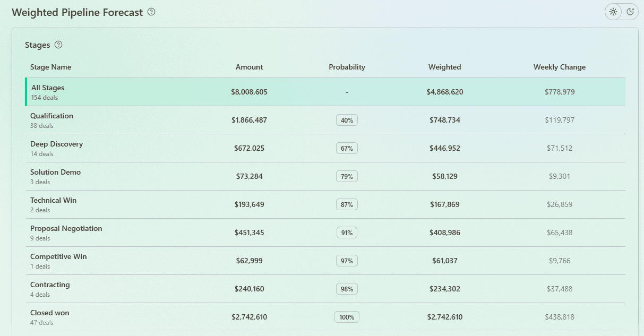The height and width of the screenshot is (336, 644).
Task: Open the Proposal Negotiation stage
Action: point(66,232)
